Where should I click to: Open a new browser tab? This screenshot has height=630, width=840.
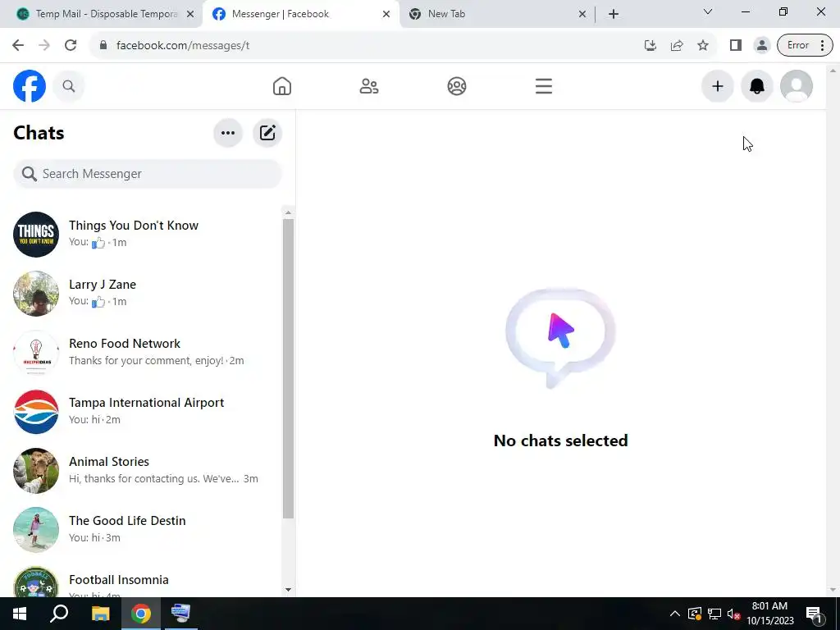614,14
